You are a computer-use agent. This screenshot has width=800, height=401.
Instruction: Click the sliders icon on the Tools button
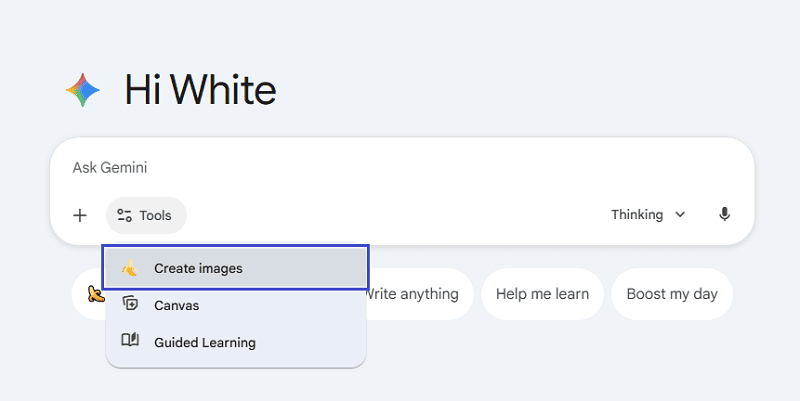click(x=125, y=215)
